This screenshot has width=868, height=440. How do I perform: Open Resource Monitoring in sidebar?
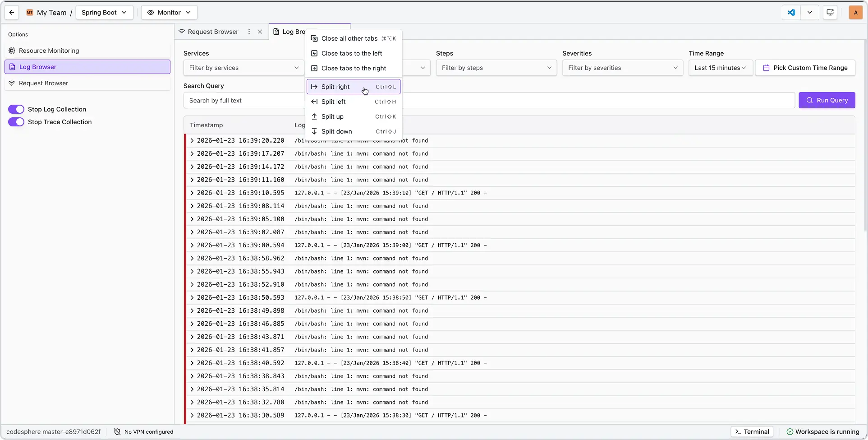(49, 51)
